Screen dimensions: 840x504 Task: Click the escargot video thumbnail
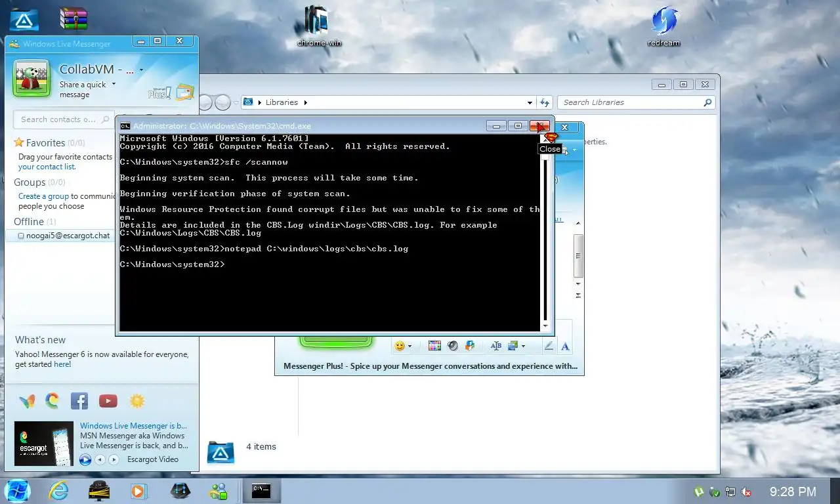click(44, 443)
